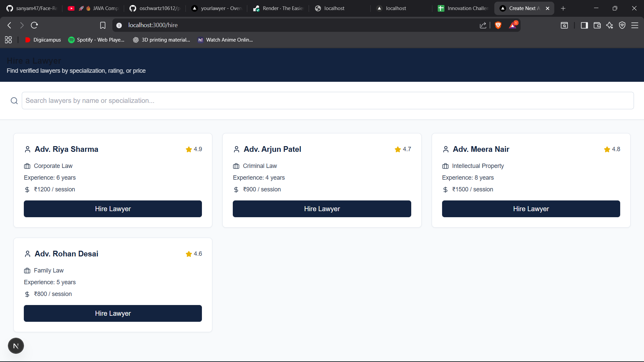Click the share page icon

(483, 25)
